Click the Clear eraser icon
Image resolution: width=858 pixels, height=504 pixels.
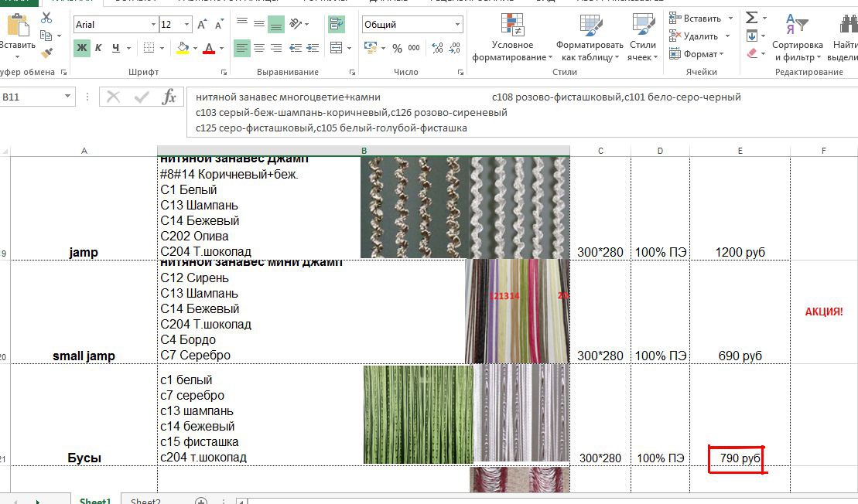pyautogui.click(x=752, y=53)
